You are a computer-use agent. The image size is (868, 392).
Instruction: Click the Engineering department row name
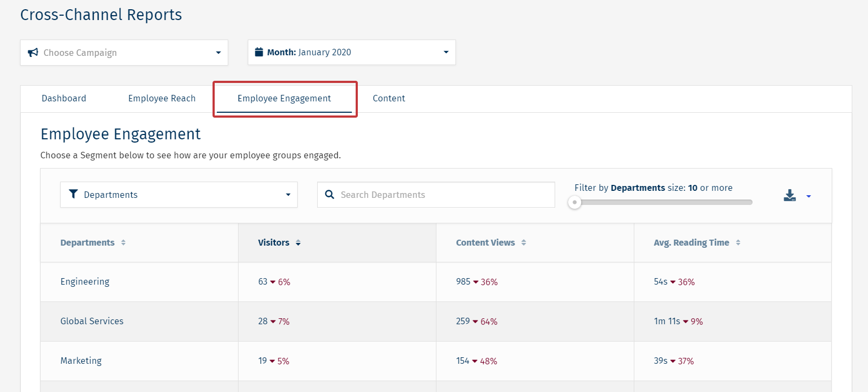(85, 282)
